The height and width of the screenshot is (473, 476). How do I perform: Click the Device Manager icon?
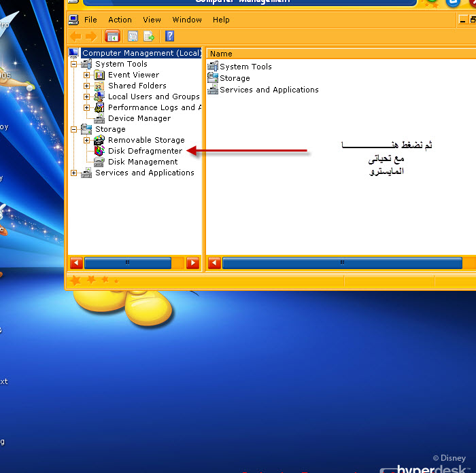click(99, 119)
